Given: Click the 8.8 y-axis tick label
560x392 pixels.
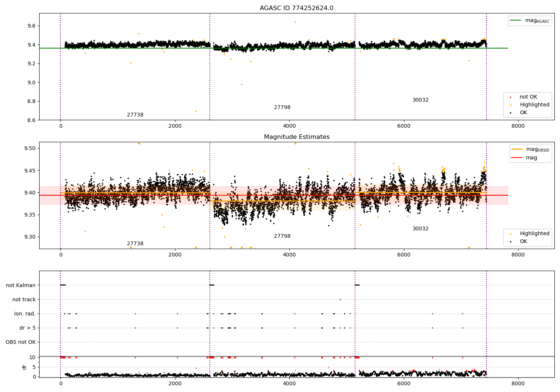Looking at the screenshot, I should coord(31,101).
